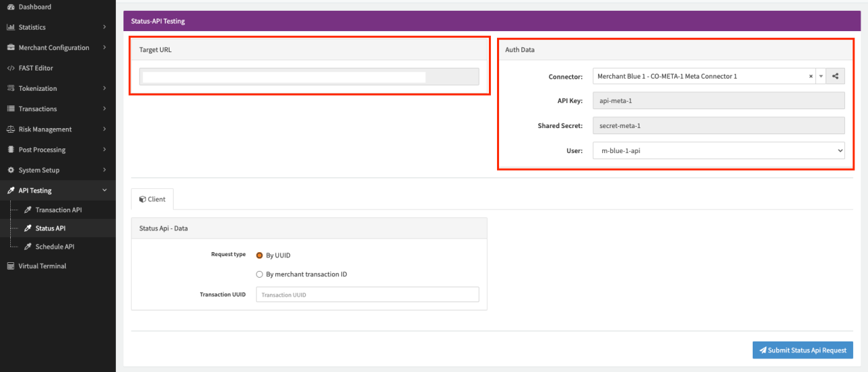Screen dimensions: 868x372
Task: Click the Statistics bar chart icon
Action: [10, 27]
